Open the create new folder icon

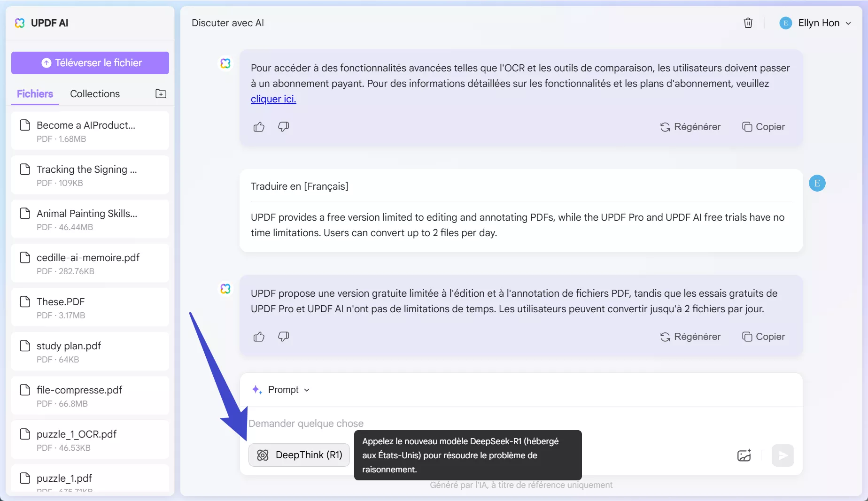click(160, 93)
